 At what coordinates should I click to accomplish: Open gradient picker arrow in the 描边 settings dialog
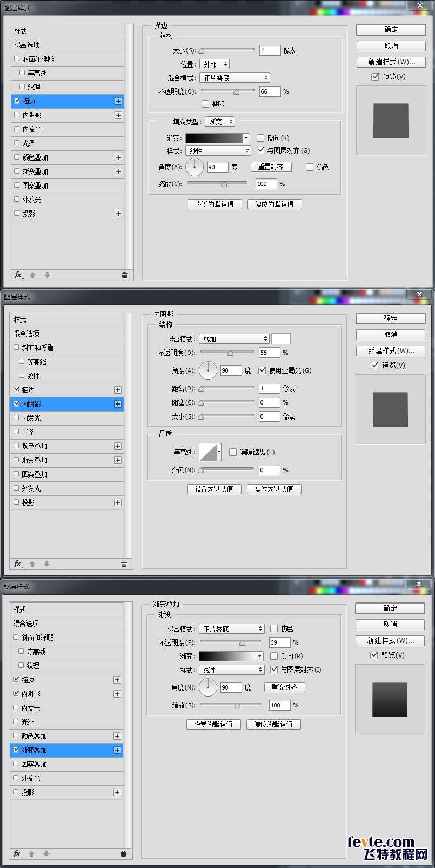coord(246,138)
